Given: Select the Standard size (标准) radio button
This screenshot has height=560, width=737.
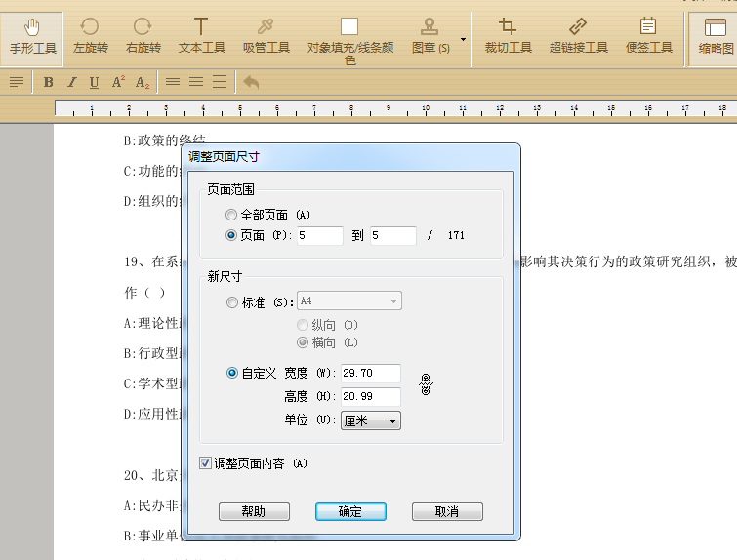Looking at the screenshot, I should click(231, 302).
